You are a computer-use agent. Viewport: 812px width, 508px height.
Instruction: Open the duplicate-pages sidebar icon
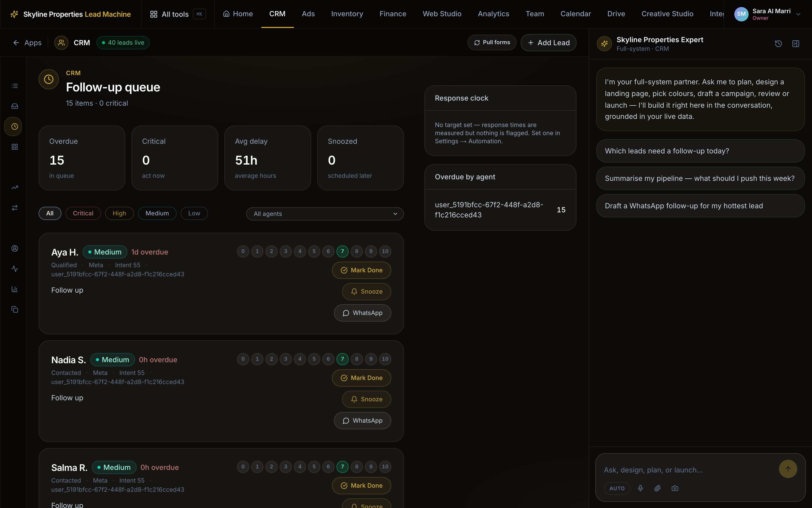point(15,309)
